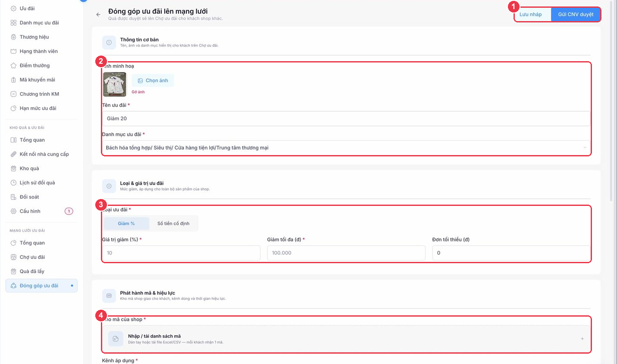Click the Danh mục ưu đãi grid icon
The height and width of the screenshot is (364, 617).
coord(13,22)
